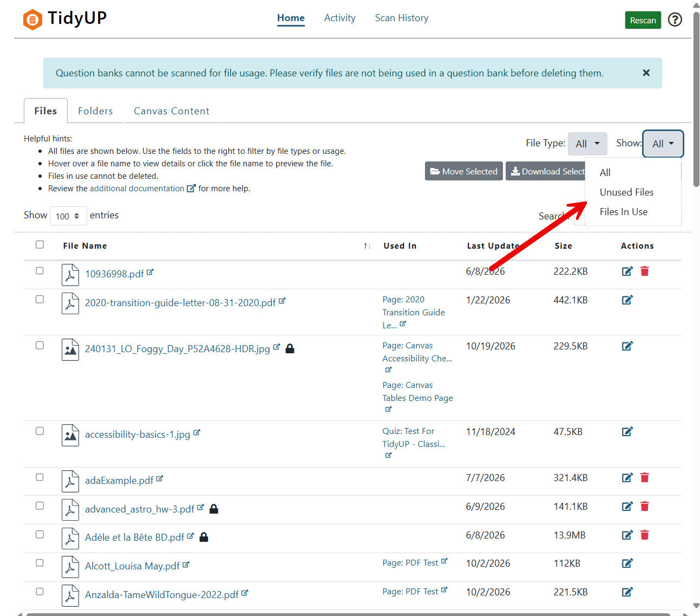The image size is (700, 616).
Task: Delete the adaExample.pdf file
Action: tap(644, 478)
